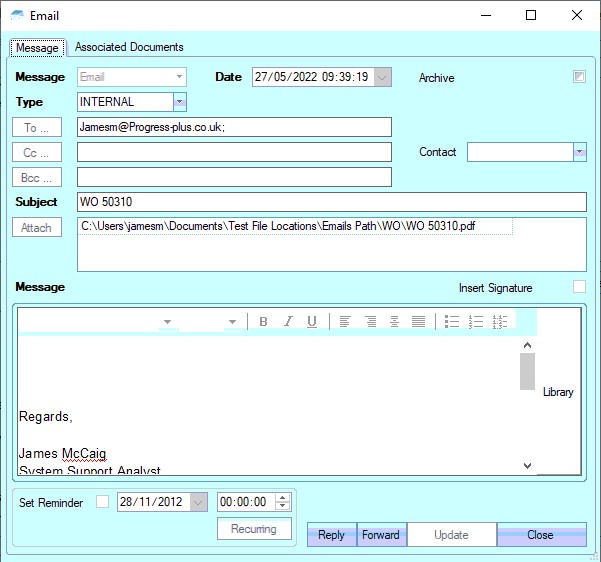601x562 pixels.
Task: Click the Subject field containing WO 50310
Action: tap(331, 202)
